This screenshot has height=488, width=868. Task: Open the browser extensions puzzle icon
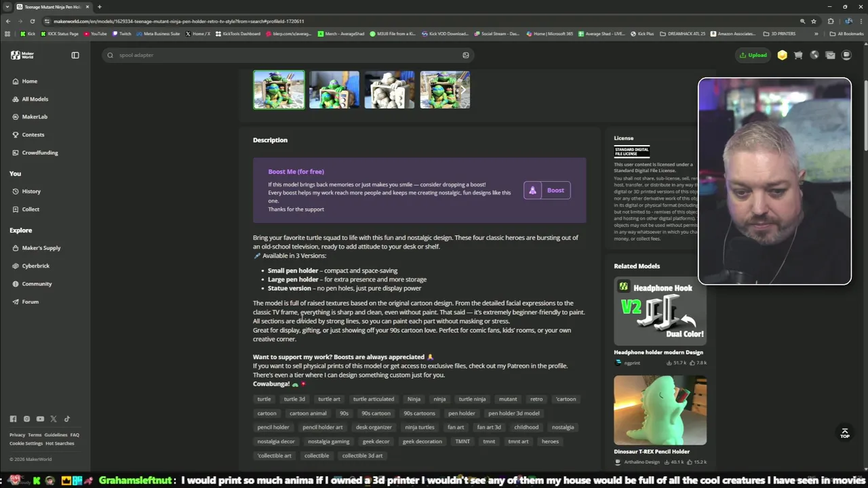[x=831, y=21]
